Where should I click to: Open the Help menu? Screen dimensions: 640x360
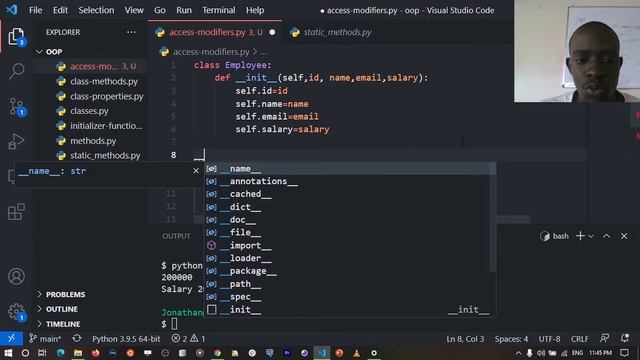(255, 10)
